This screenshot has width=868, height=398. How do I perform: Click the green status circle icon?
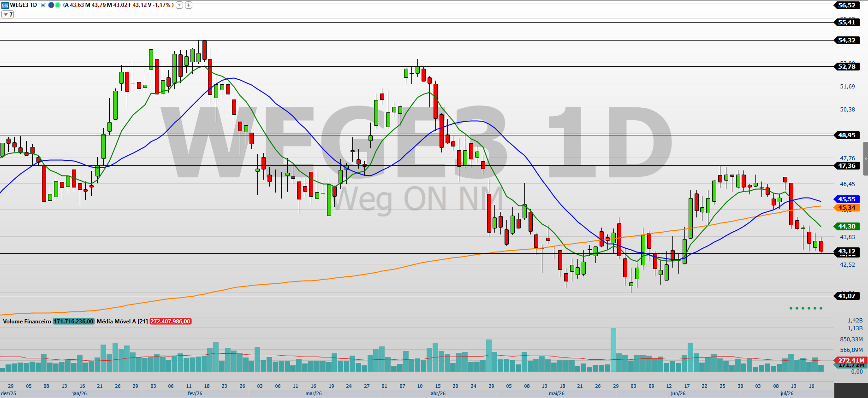(x=58, y=5)
